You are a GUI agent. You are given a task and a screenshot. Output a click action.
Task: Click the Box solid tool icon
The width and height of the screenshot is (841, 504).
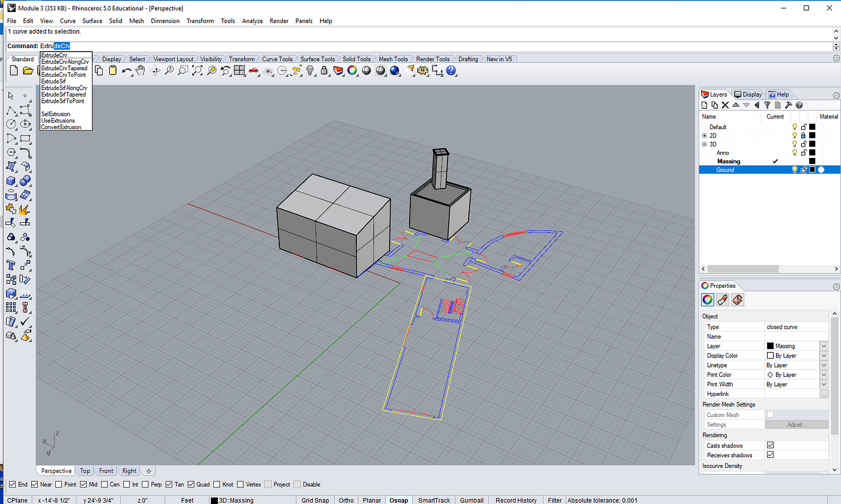click(x=11, y=181)
